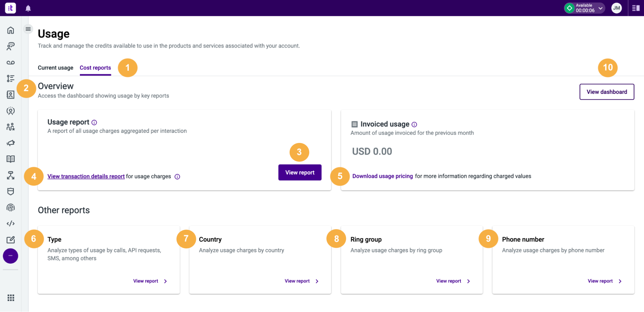Open the Download usage pricing link
Screen dimensions: 644x312
382,176
